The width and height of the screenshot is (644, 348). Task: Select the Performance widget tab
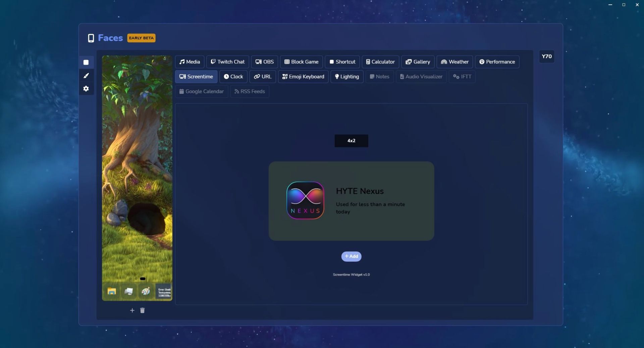[497, 62]
